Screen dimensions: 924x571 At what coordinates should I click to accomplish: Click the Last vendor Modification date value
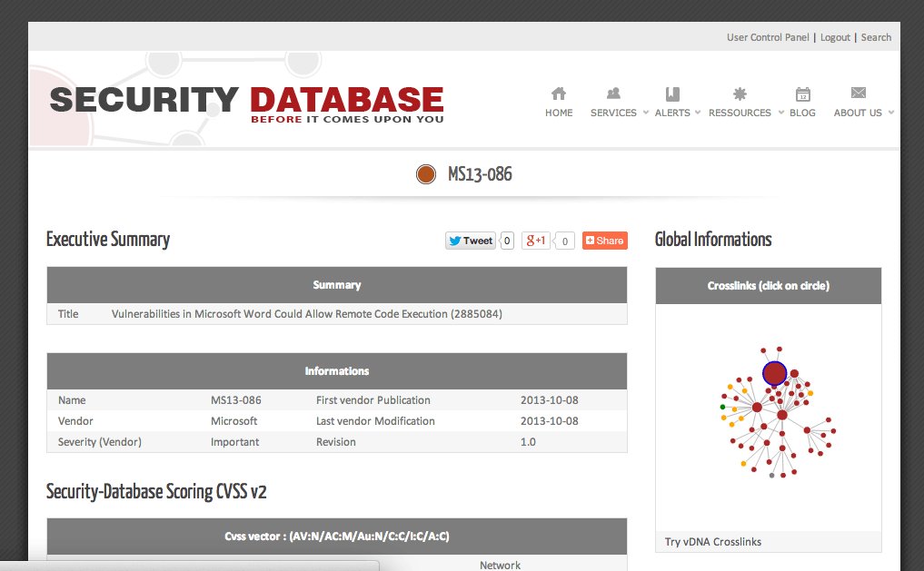[x=549, y=421]
